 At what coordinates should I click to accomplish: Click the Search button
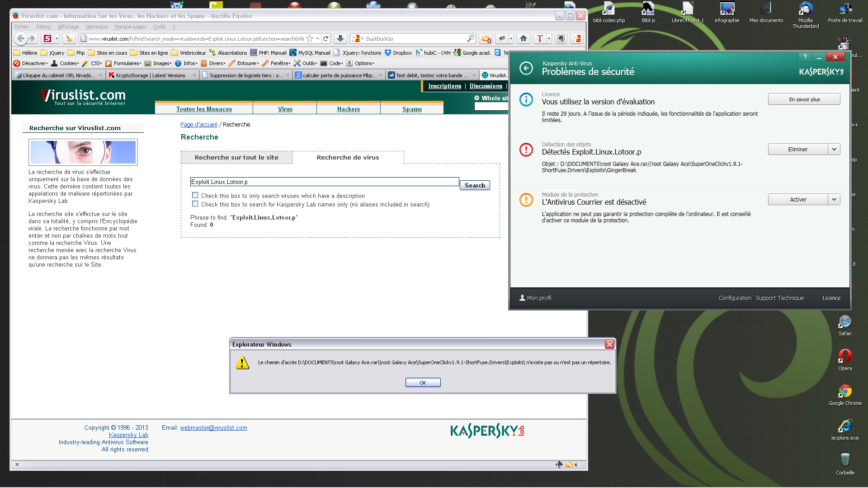(475, 185)
